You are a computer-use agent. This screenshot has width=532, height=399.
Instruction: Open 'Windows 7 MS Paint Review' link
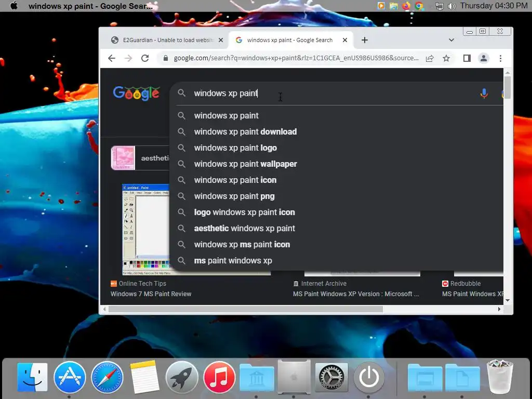click(x=151, y=294)
